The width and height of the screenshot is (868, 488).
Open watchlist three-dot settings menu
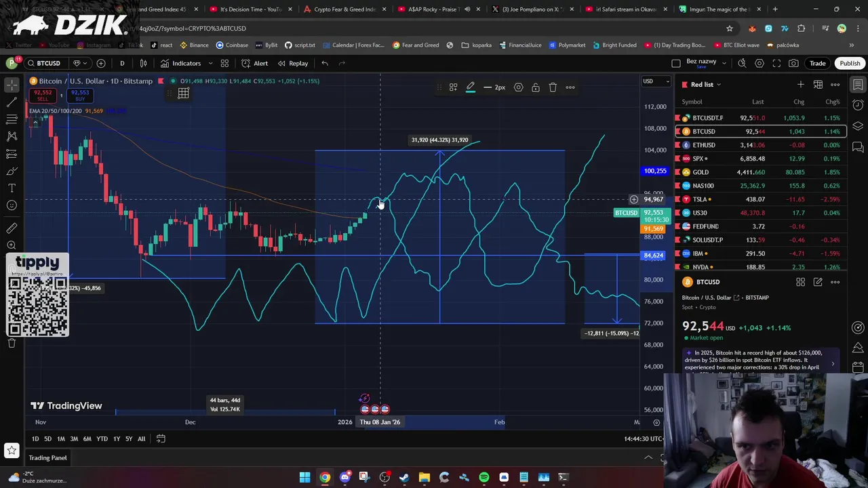point(835,85)
